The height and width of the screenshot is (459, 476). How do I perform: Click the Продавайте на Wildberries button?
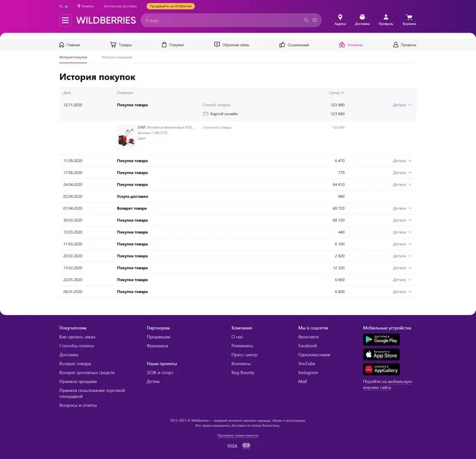(171, 6)
